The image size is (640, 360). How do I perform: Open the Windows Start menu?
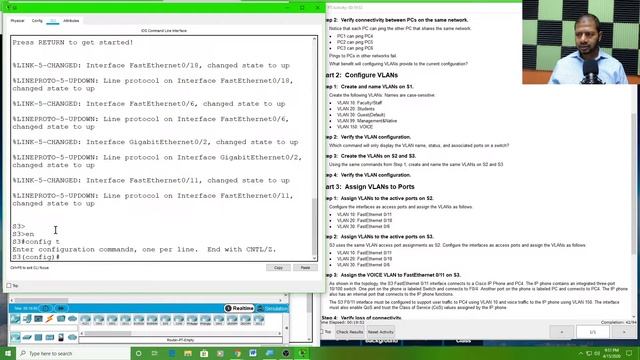click(x=8, y=353)
